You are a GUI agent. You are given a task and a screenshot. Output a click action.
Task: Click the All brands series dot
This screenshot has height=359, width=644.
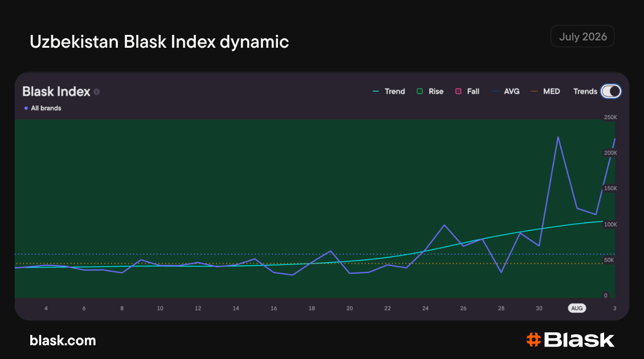coord(26,108)
